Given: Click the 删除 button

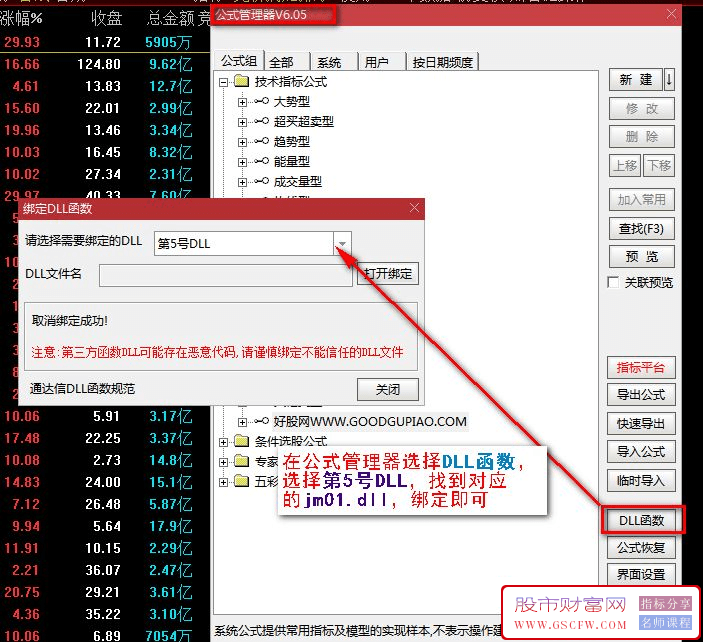Looking at the screenshot, I should pyautogui.click(x=642, y=136).
